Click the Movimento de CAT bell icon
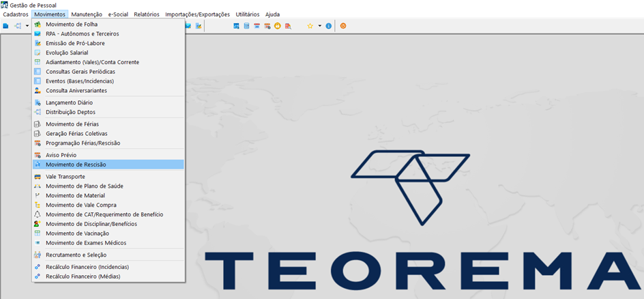 [x=38, y=215]
